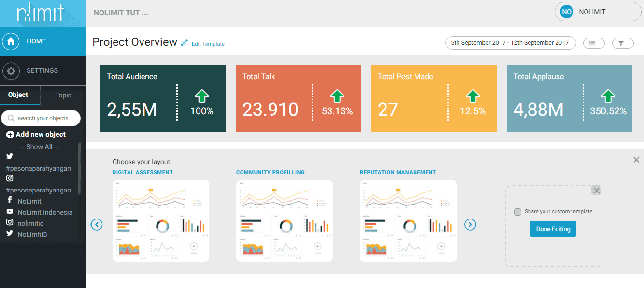Click Add new object
Viewport: 644px width, 288px height.
(41, 135)
